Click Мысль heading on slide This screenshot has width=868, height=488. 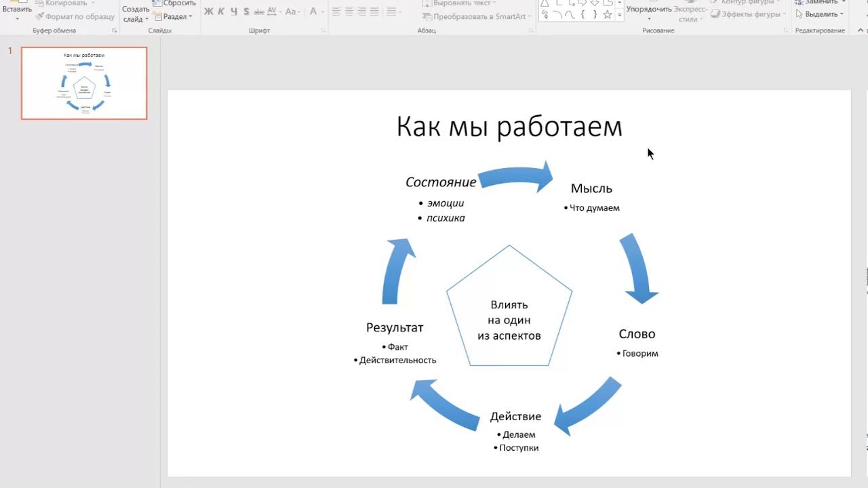click(591, 188)
